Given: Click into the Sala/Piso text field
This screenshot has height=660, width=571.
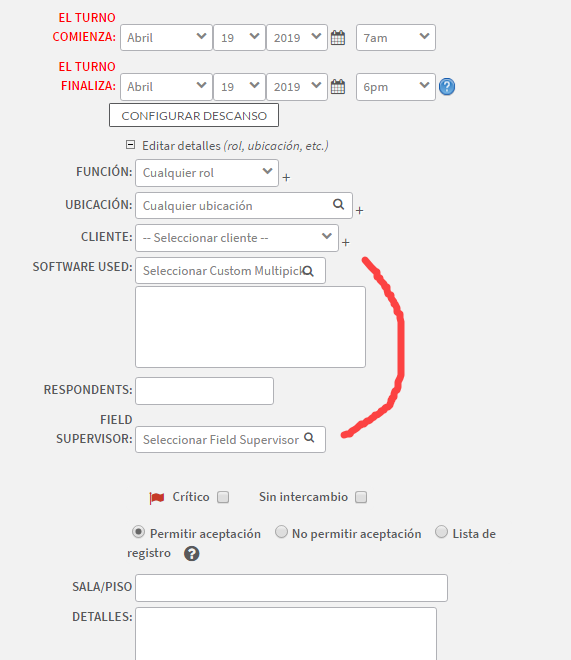Looking at the screenshot, I should [x=291, y=588].
